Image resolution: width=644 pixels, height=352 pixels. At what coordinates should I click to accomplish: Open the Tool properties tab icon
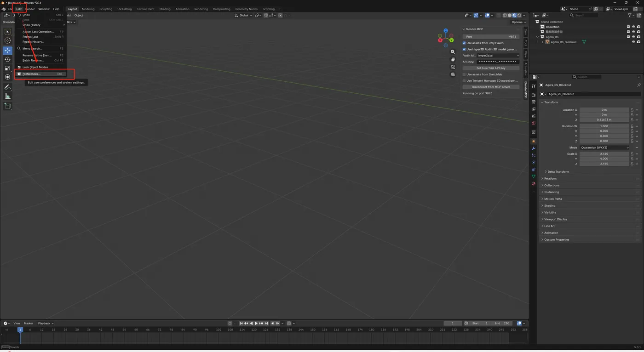click(x=534, y=86)
